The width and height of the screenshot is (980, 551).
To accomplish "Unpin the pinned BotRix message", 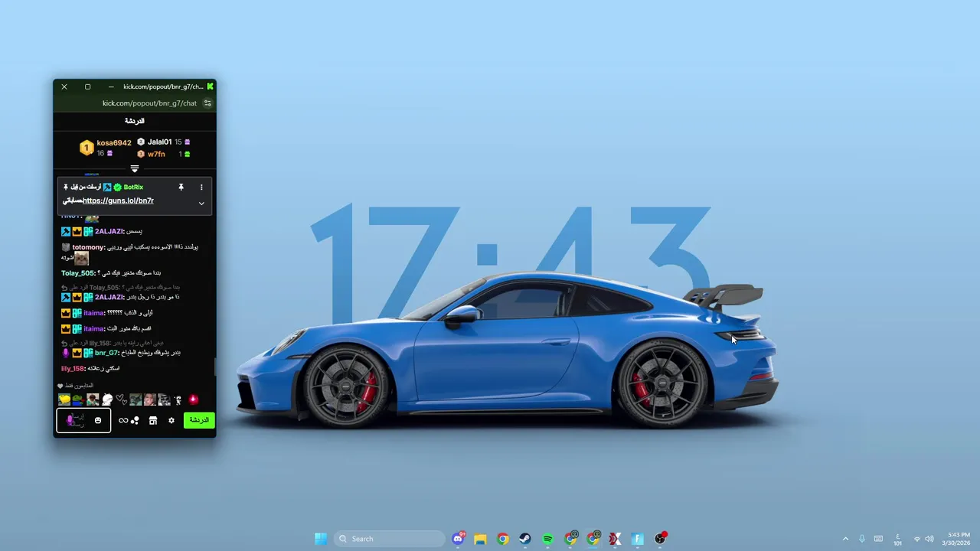I will pos(181,187).
